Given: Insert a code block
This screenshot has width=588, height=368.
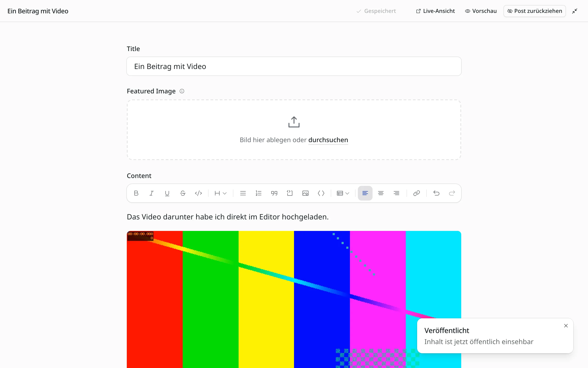Looking at the screenshot, I should click(x=290, y=193).
